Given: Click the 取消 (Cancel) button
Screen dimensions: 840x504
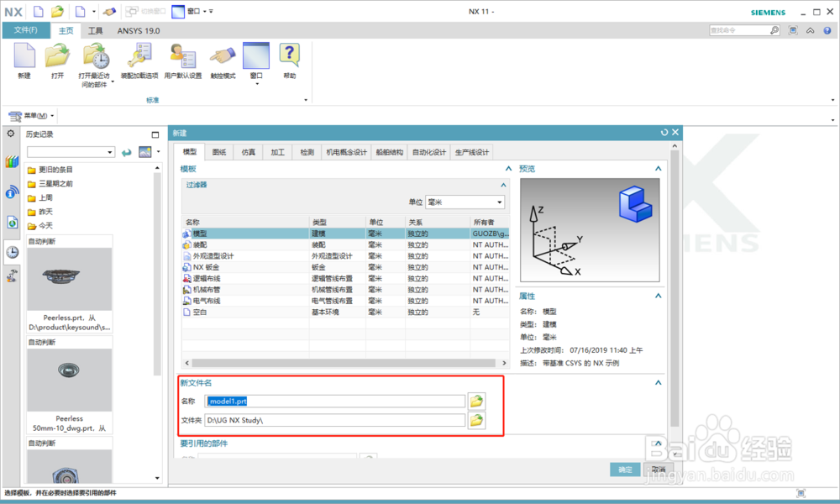Looking at the screenshot, I should click(659, 470).
